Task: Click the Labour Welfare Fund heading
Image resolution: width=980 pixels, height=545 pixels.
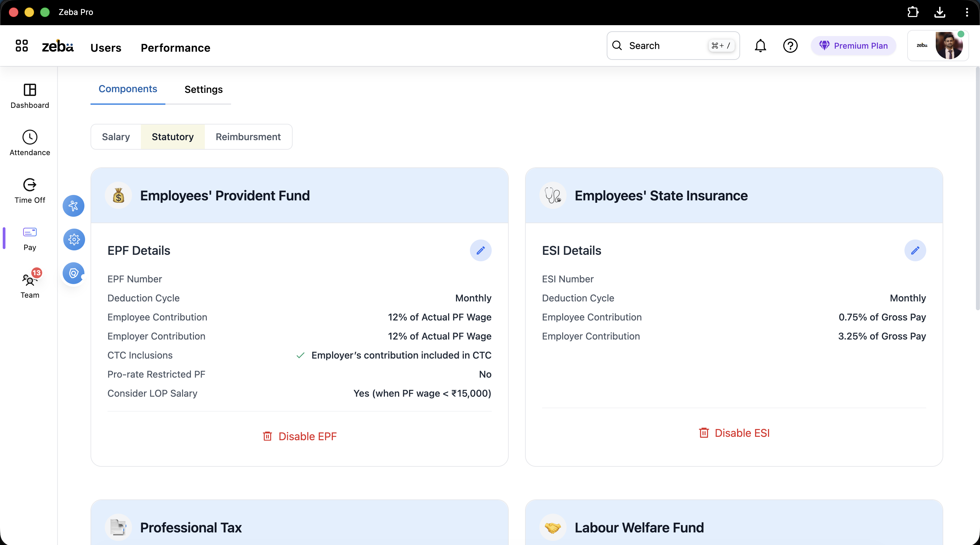Action: tap(639, 528)
